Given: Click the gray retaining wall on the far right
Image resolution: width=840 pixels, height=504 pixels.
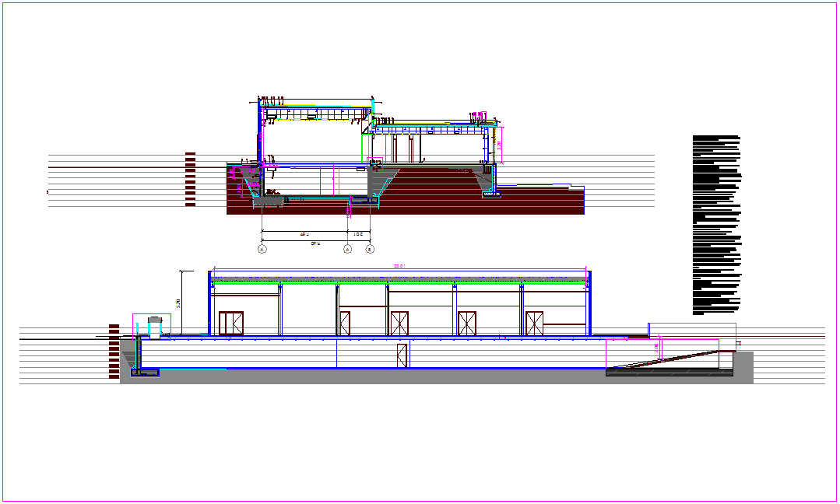Looking at the screenshot, I should pos(743,366).
